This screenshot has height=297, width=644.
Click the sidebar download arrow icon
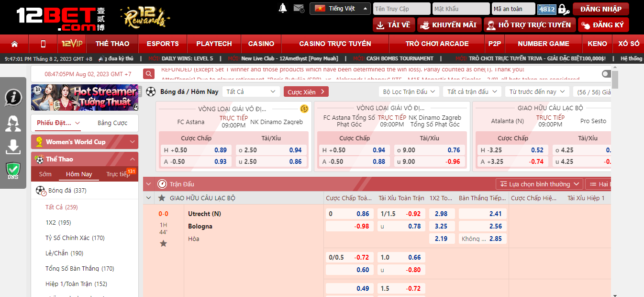13,147
